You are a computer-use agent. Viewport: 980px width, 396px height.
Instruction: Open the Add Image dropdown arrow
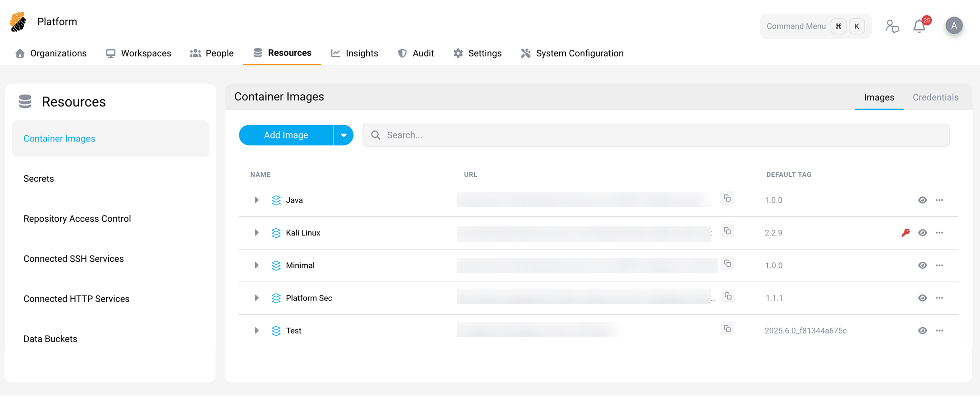click(344, 135)
